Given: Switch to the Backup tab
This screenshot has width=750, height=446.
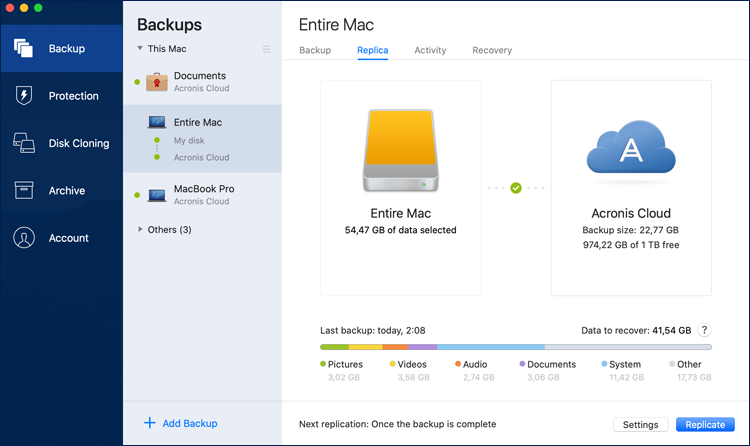Looking at the screenshot, I should point(315,50).
